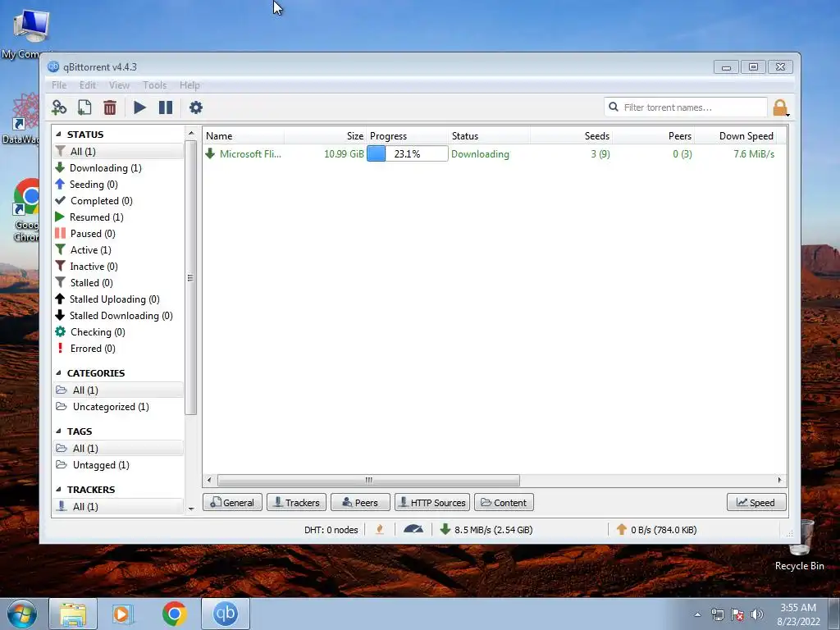This screenshot has height=630, width=840.
Task: Sort by the Status column header
Action: click(489, 136)
